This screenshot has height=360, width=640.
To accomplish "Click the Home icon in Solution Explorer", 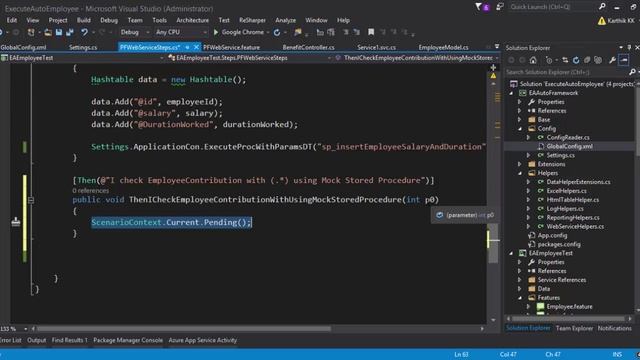I will [x=533, y=60].
